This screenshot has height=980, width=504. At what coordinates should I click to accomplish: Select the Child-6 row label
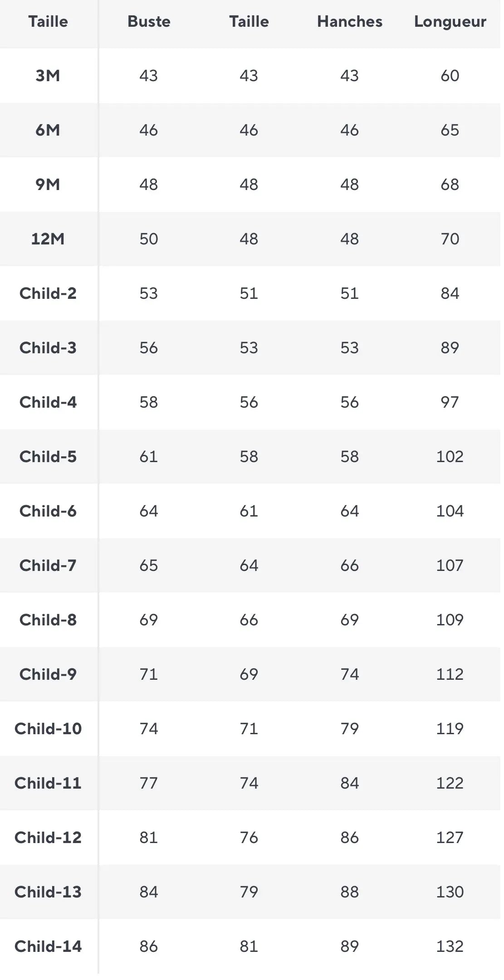tap(48, 511)
